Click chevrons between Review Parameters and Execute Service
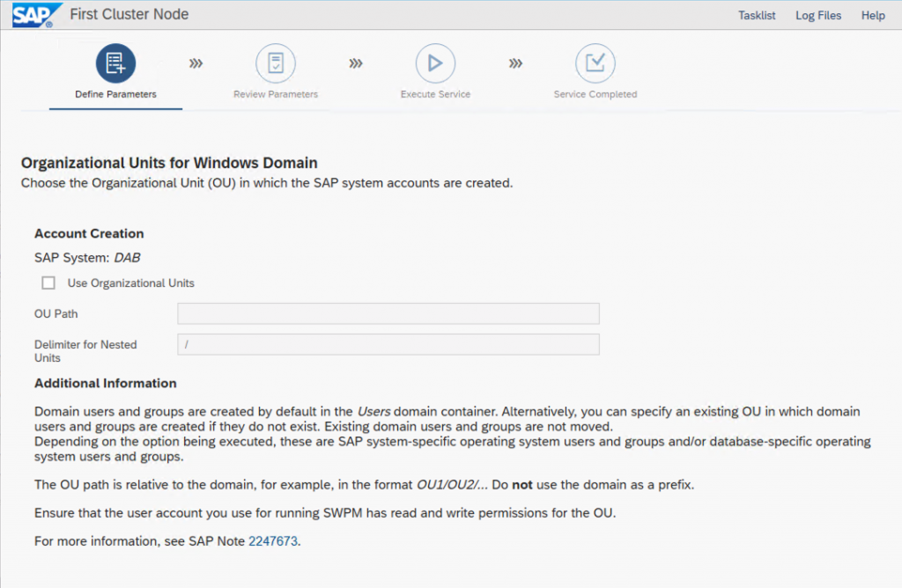 (x=356, y=63)
